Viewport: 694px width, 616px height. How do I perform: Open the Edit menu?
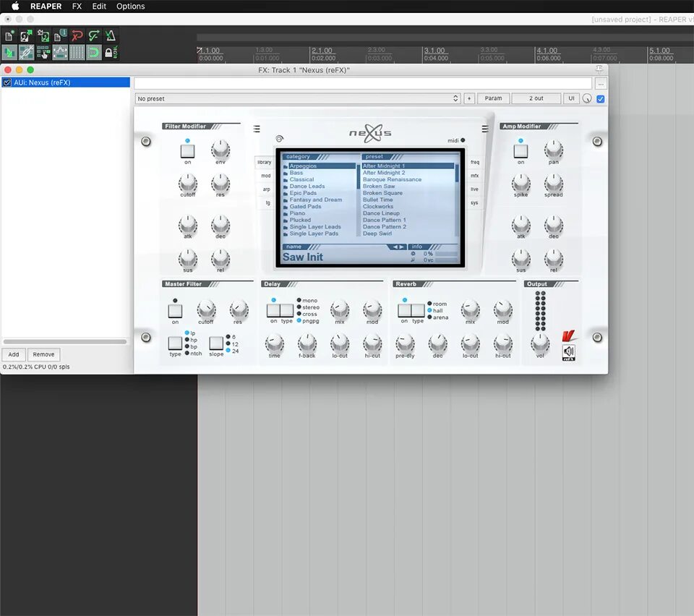click(x=99, y=7)
